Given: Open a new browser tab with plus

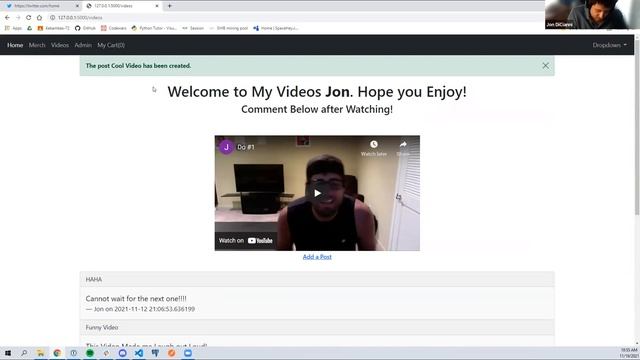Looking at the screenshot, I should pos(169,6).
